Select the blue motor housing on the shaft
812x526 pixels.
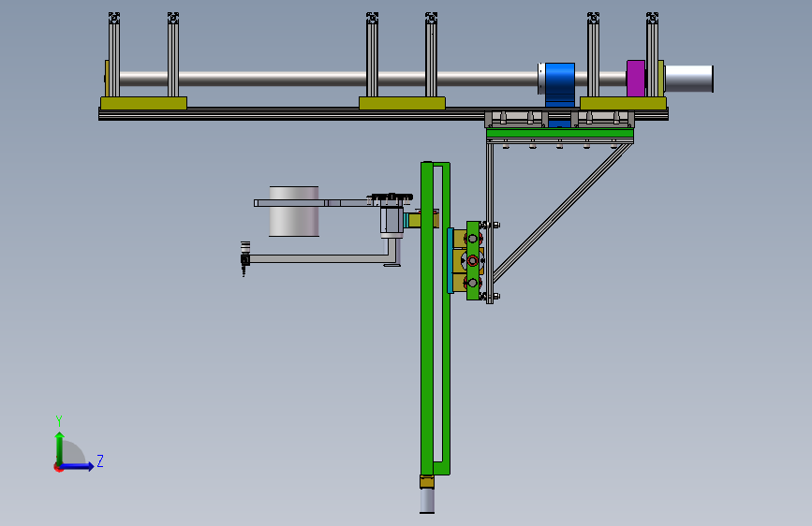(559, 84)
